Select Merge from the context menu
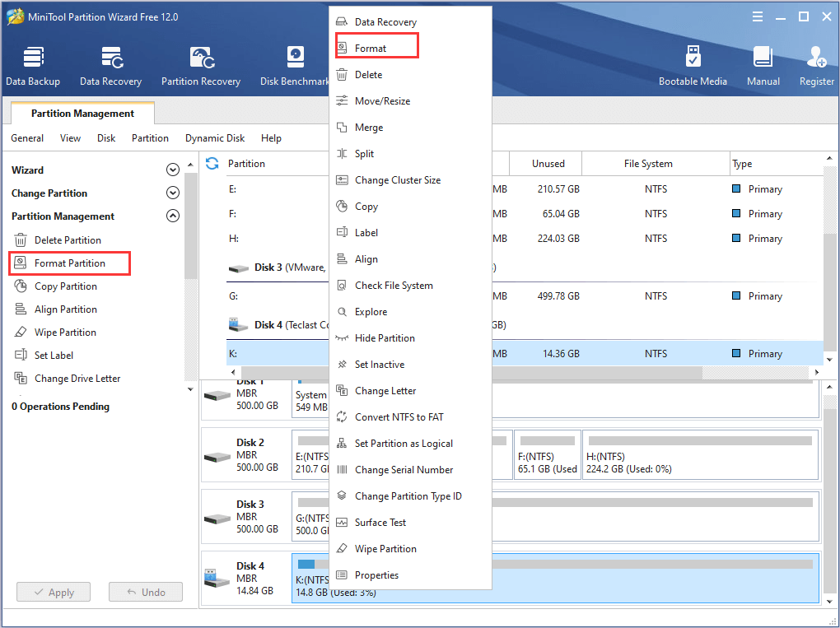 click(410, 128)
